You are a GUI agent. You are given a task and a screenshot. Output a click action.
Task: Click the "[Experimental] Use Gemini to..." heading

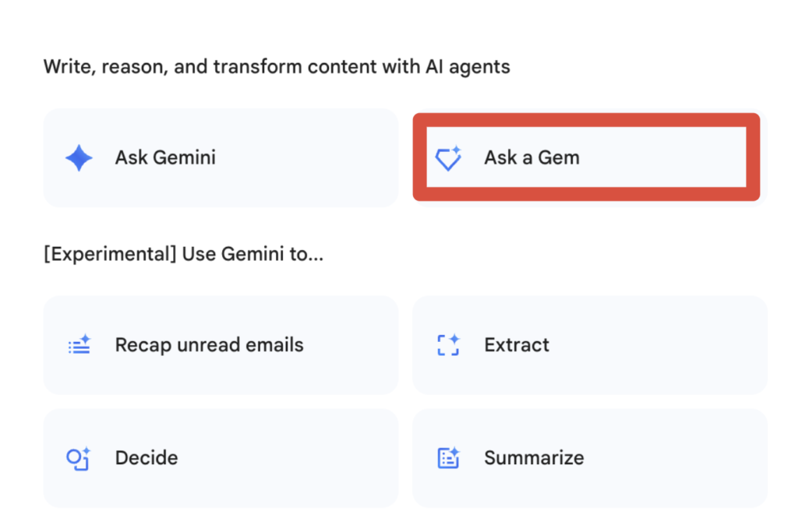(183, 255)
